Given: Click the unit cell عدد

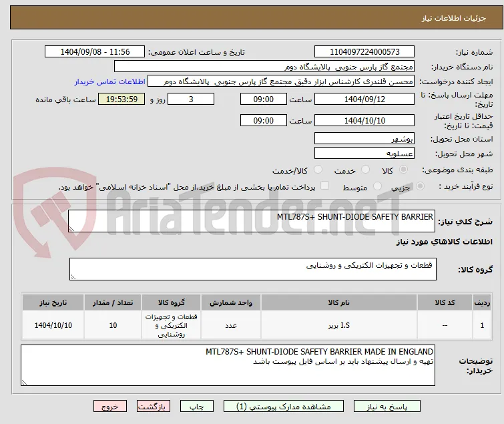Looking at the screenshot, I should point(231,325).
